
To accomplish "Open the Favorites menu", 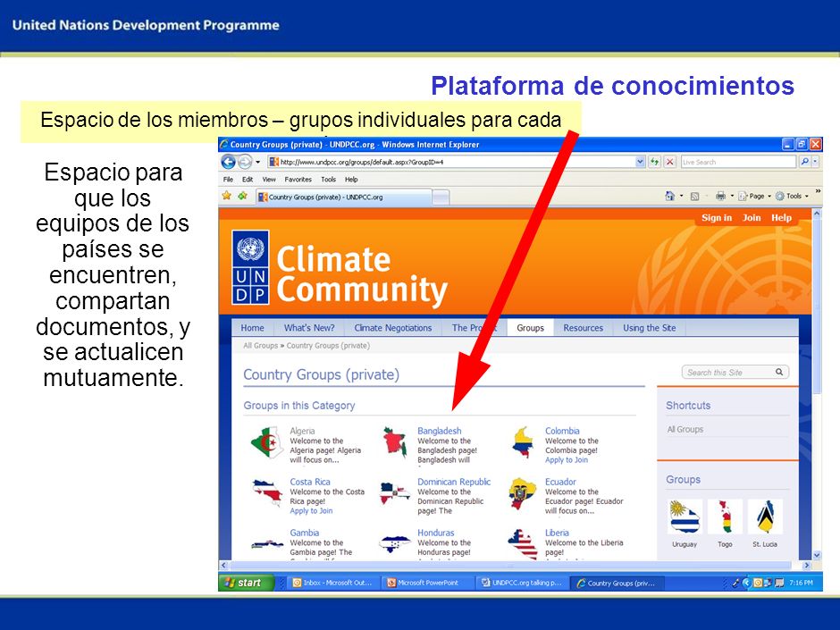I will (298, 180).
